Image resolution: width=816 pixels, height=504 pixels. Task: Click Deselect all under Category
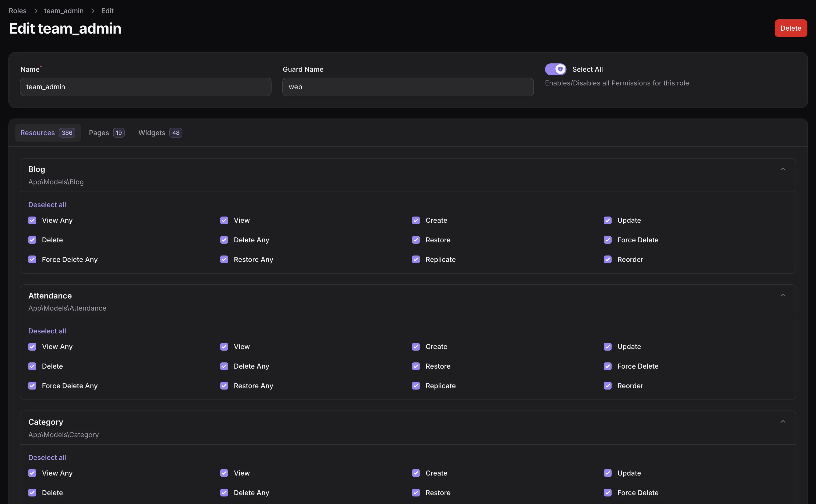coord(47,457)
